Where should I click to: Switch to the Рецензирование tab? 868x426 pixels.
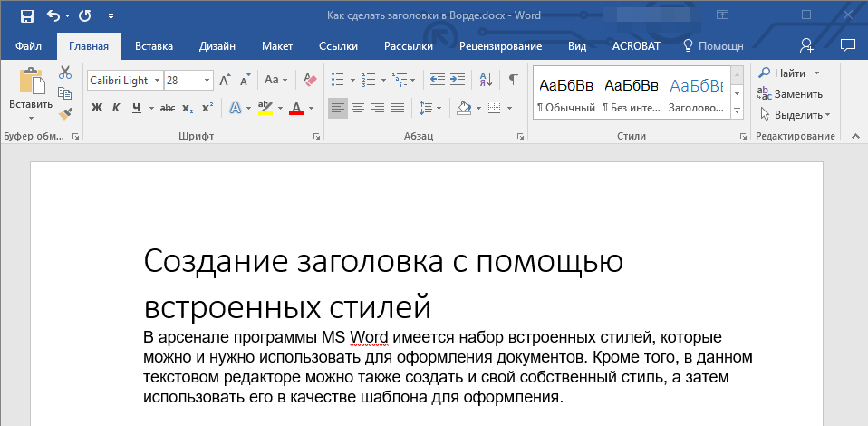pos(500,46)
